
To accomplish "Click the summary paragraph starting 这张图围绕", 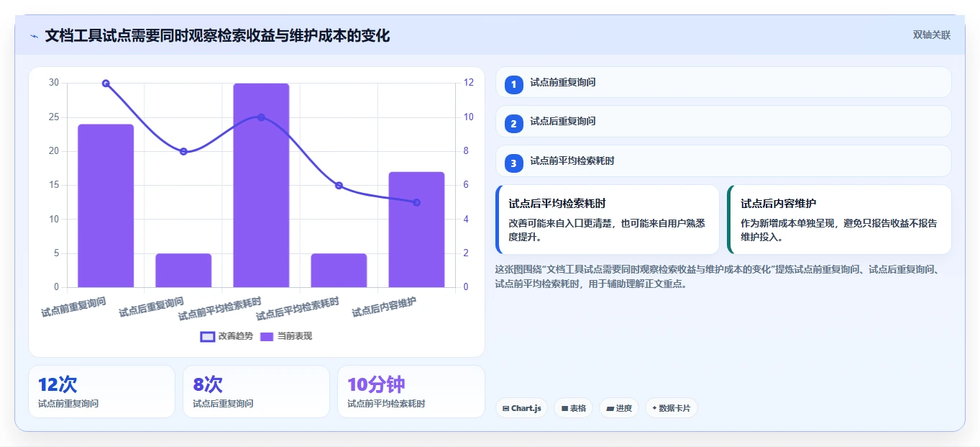I will 720,276.
